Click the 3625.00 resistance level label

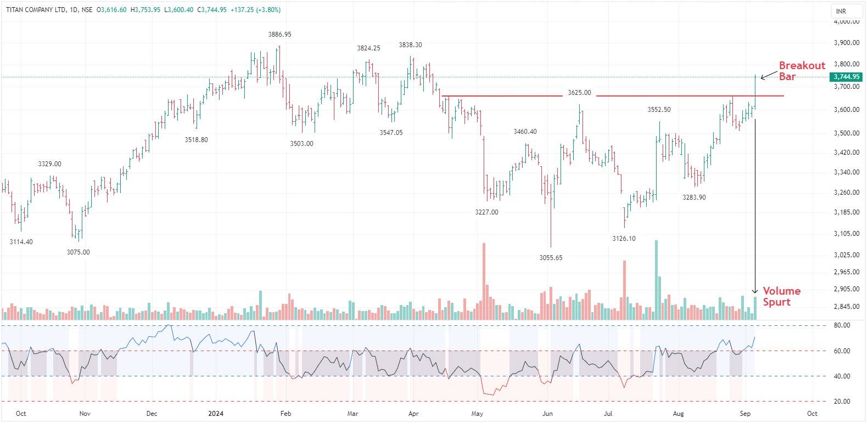pos(579,93)
